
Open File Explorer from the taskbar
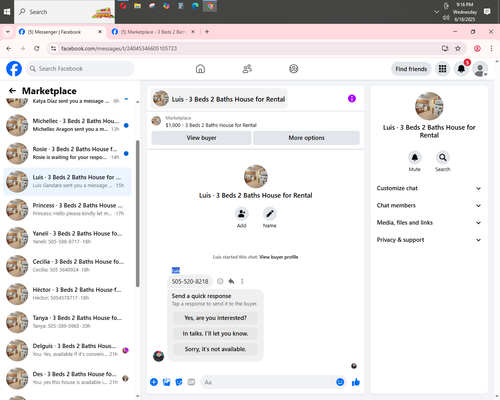(x=137, y=6)
